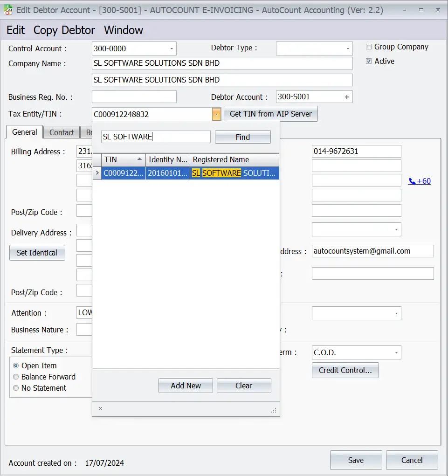Click the Get TIN from AIP Server button
The height and width of the screenshot is (476, 448).
270,114
